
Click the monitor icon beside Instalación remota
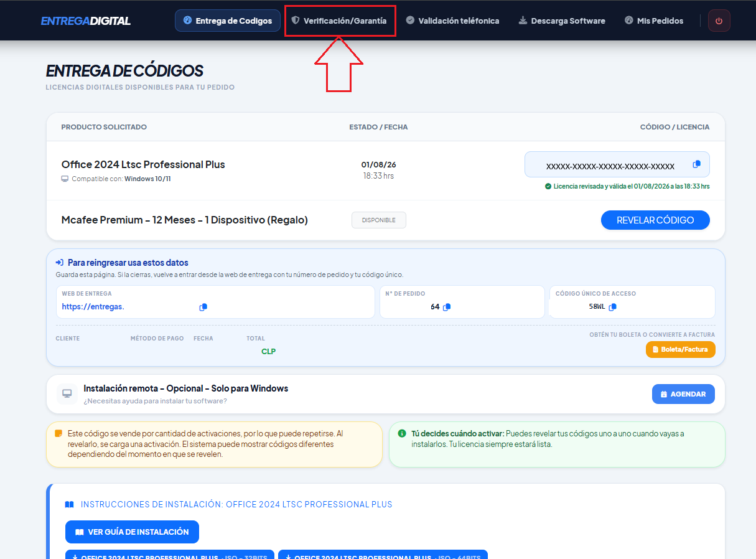67,393
